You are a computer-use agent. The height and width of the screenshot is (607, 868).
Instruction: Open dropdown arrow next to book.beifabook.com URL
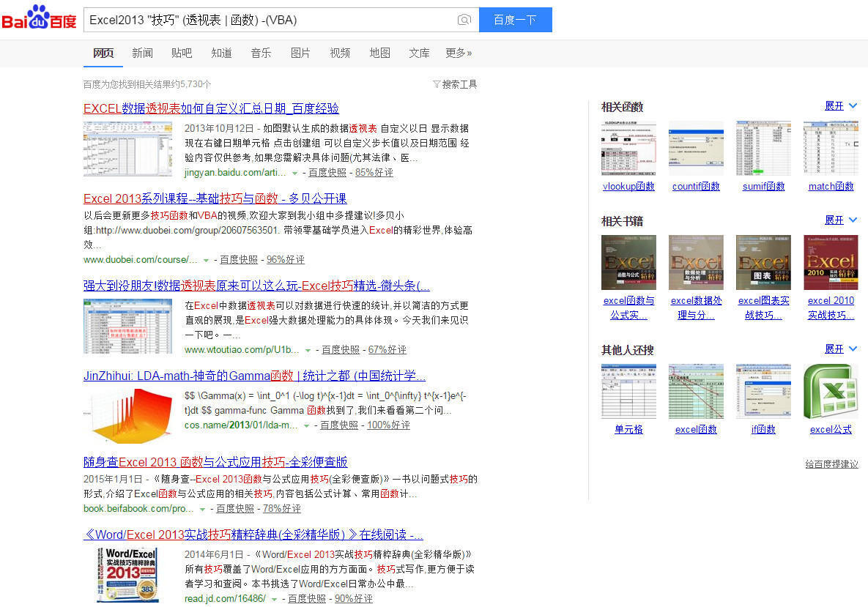202,509
